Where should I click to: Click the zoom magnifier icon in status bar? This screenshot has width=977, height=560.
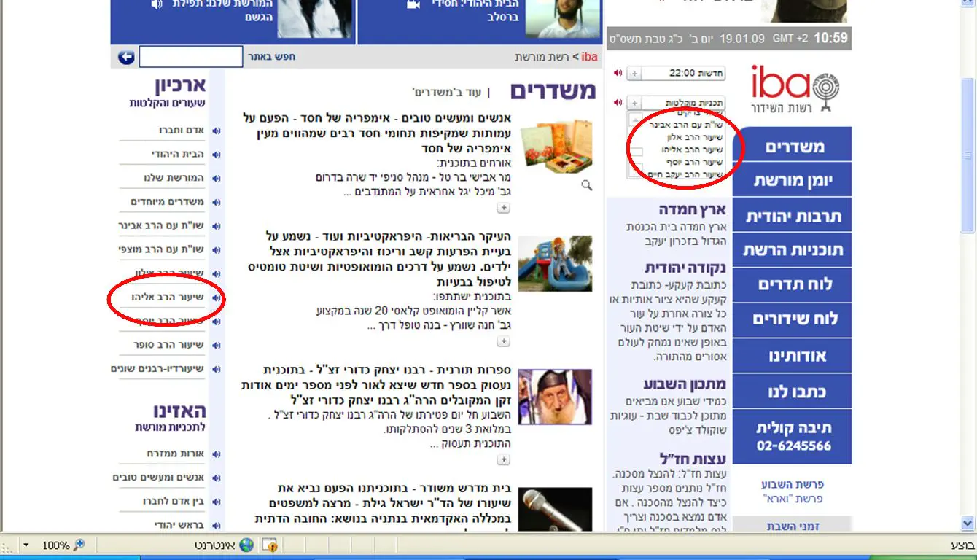pos(79,545)
